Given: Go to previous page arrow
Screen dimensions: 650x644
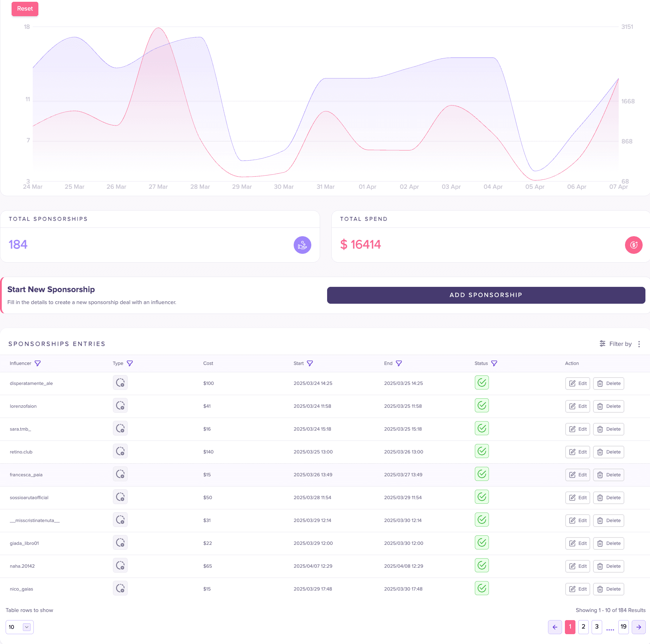Looking at the screenshot, I should [555, 627].
